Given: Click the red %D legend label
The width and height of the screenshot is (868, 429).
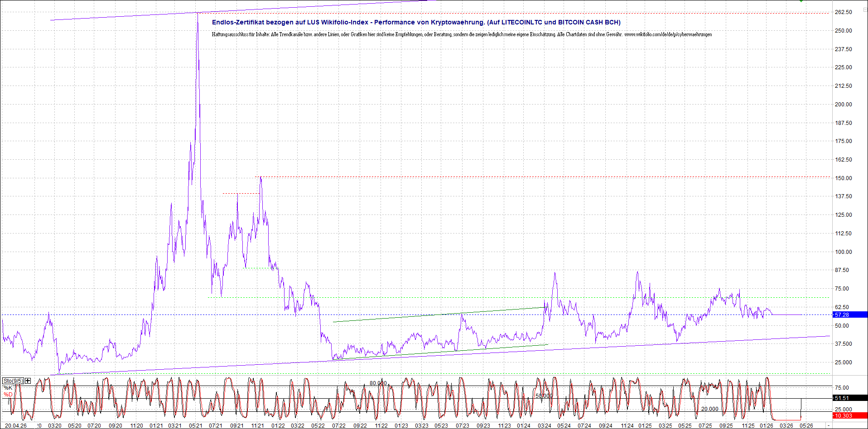Looking at the screenshot, I should tap(8, 395).
